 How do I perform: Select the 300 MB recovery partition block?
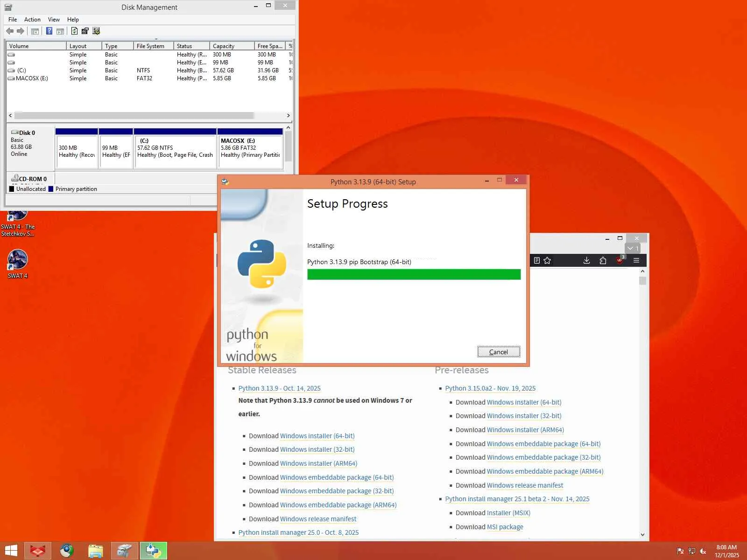tap(77, 148)
